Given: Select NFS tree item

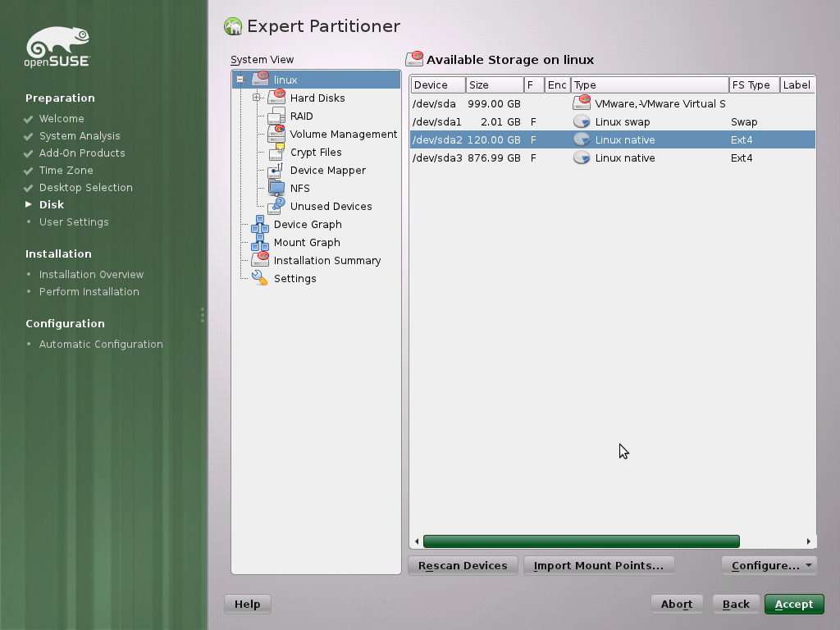Looking at the screenshot, I should [299, 188].
